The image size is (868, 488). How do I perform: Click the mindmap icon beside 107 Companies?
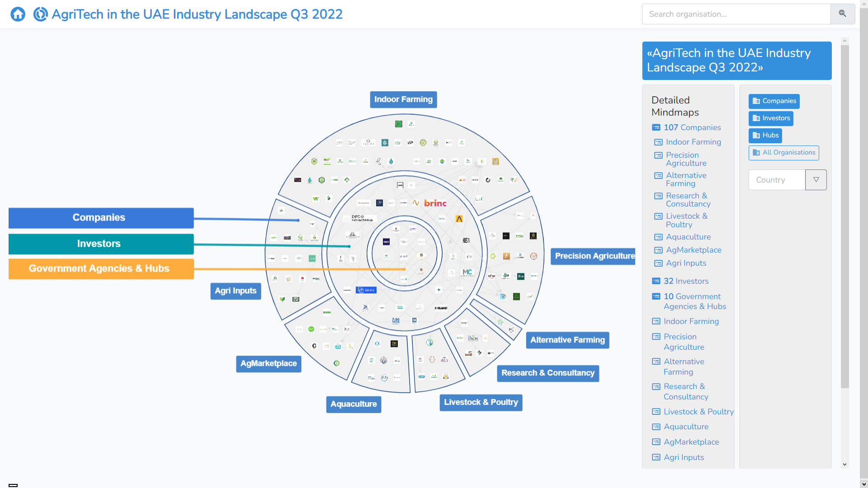click(x=656, y=127)
